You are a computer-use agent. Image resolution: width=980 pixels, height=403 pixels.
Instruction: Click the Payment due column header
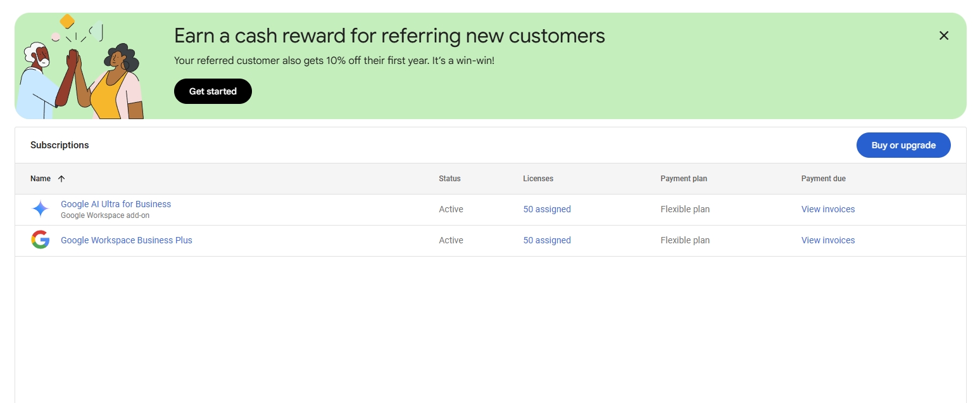point(823,179)
